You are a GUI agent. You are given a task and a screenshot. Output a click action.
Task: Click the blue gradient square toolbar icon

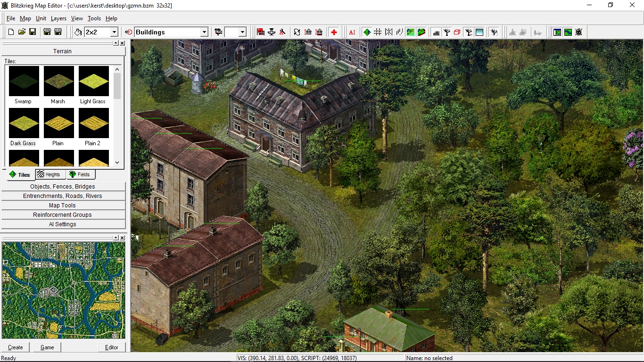coord(479,32)
